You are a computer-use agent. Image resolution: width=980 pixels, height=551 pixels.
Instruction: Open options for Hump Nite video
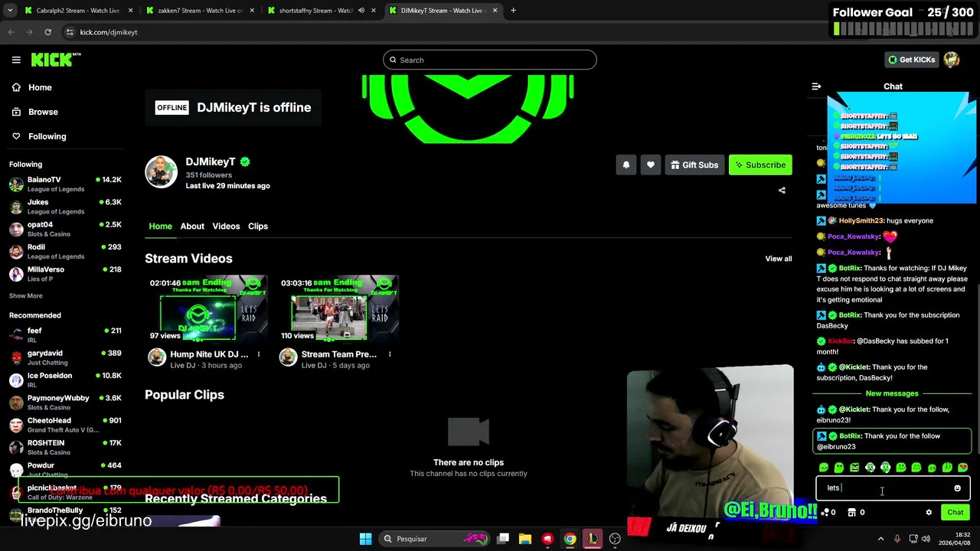(x=259, y=354)
